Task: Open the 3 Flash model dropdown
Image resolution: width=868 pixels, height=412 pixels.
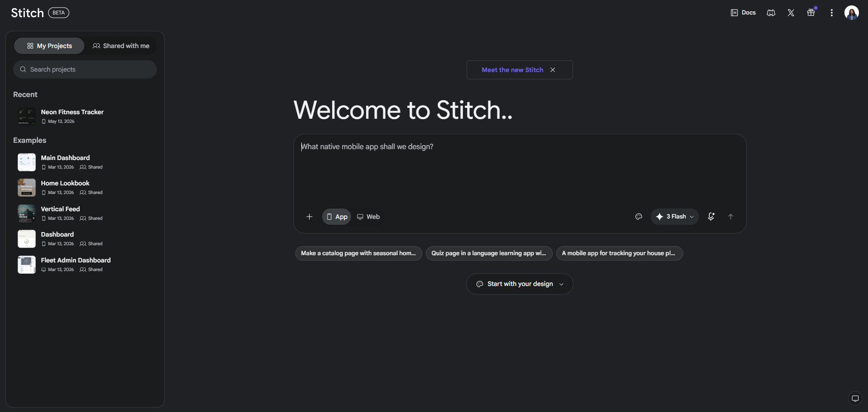Action: [675, 217]
